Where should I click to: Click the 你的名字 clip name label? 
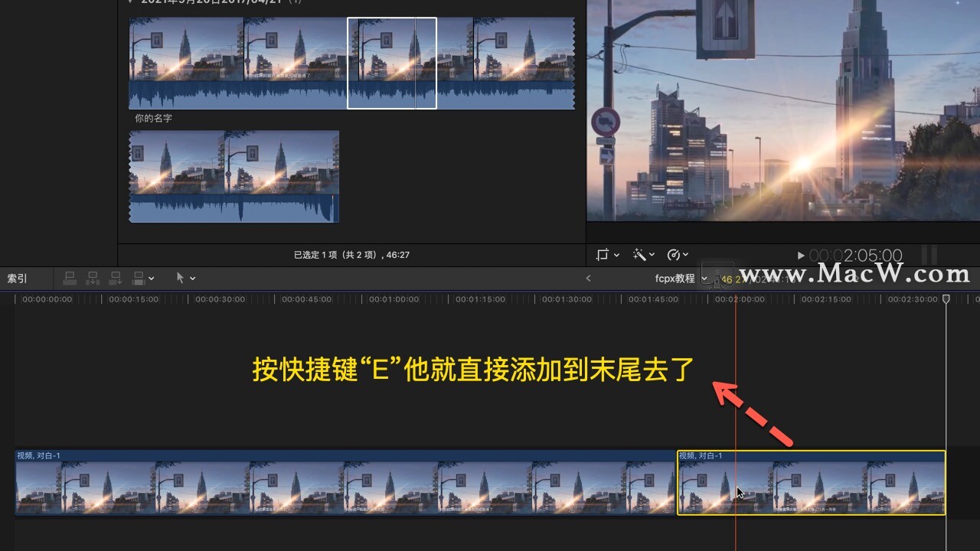[x=153, y=119]
